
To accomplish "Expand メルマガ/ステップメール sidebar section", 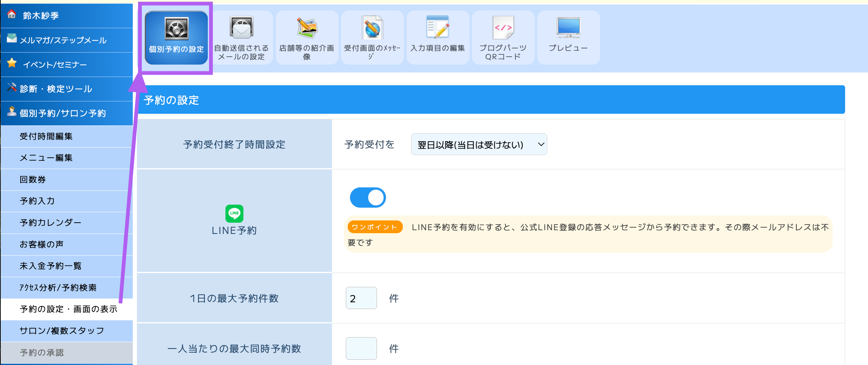I will click(63, 40).
